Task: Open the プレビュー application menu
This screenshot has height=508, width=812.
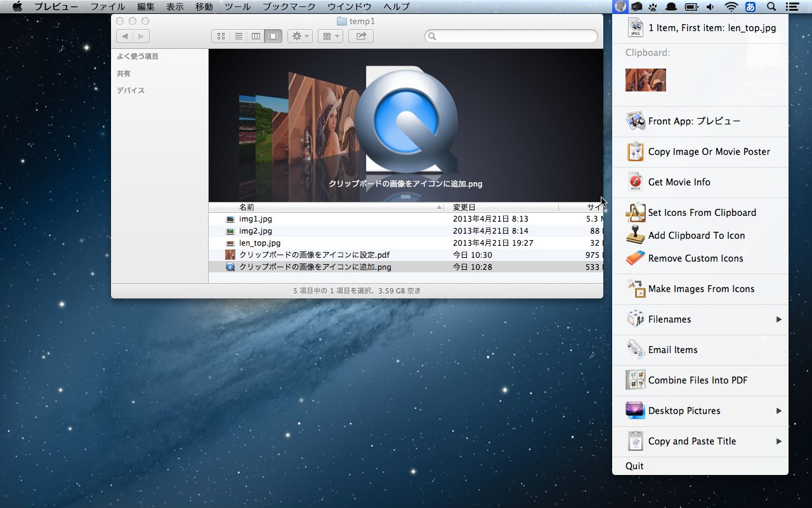Action: [x=56, y=7]
